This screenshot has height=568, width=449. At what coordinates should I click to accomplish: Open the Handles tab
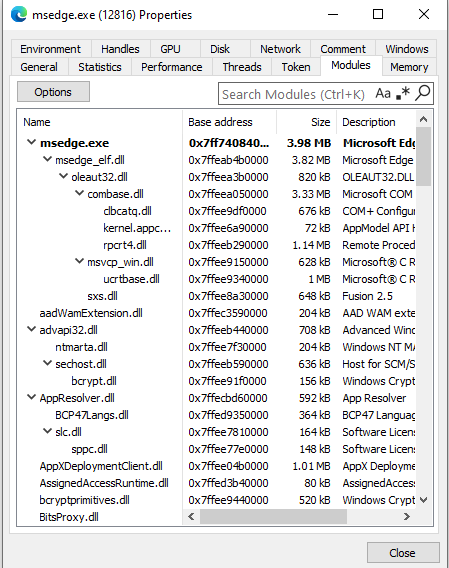pos(120,49)
